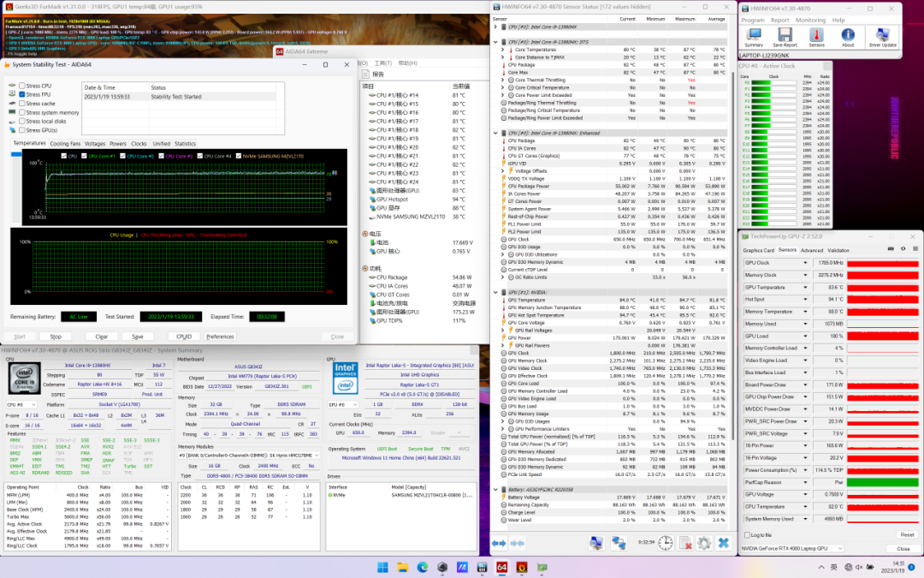Image resolution: width=924 pixels, height=578 pixels.
Task: Click the Reset button in GPU-Z
Action: tap(907, 534)
